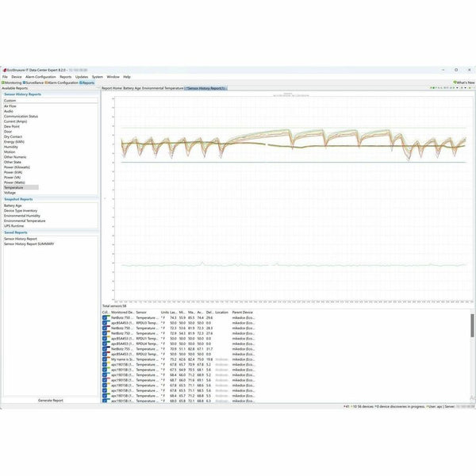Open Environmental Humidity snapshot report
476x476 pixels.
(22, 216)
